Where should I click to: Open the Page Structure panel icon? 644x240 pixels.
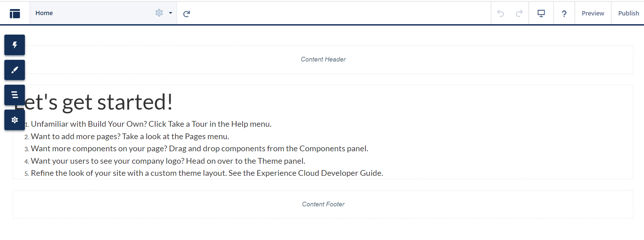pyautogui.click(x=14, y=95)
